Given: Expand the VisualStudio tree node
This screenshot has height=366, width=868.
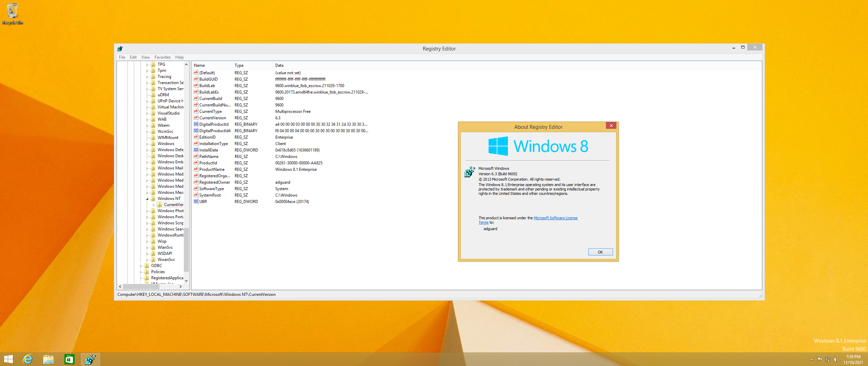Looking at the screenshot, I should point(147,114).
